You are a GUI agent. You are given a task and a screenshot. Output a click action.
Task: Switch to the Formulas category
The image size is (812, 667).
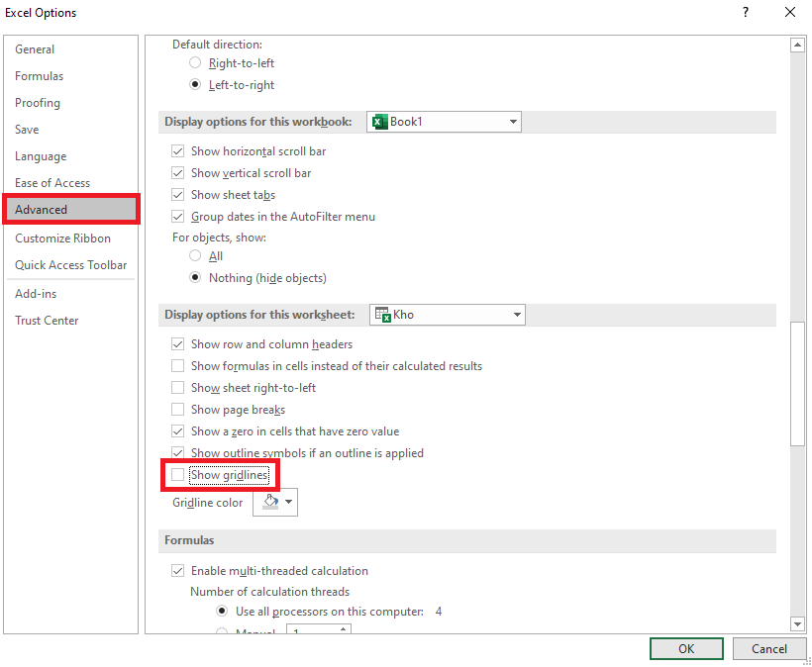pos(39,75)
